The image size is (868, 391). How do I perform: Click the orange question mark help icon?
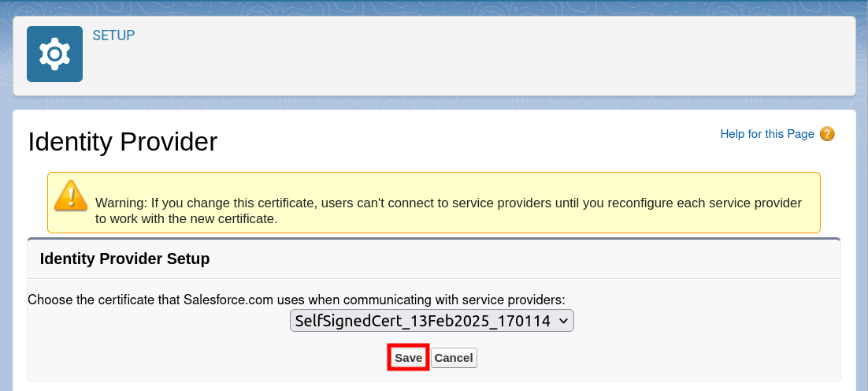click(x=826, y=134)
